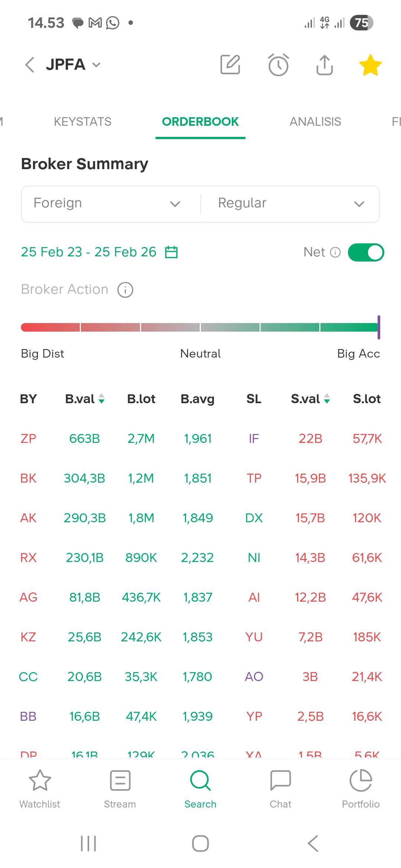The image size is (401, 868).
Task: Sort by S.val column arrows
Action: click(x=327, y=399)
